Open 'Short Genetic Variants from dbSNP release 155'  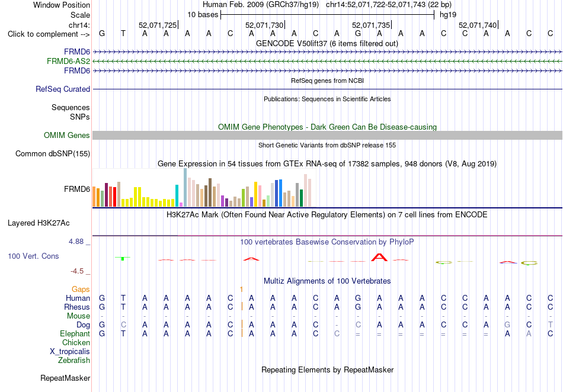[327, 145]
